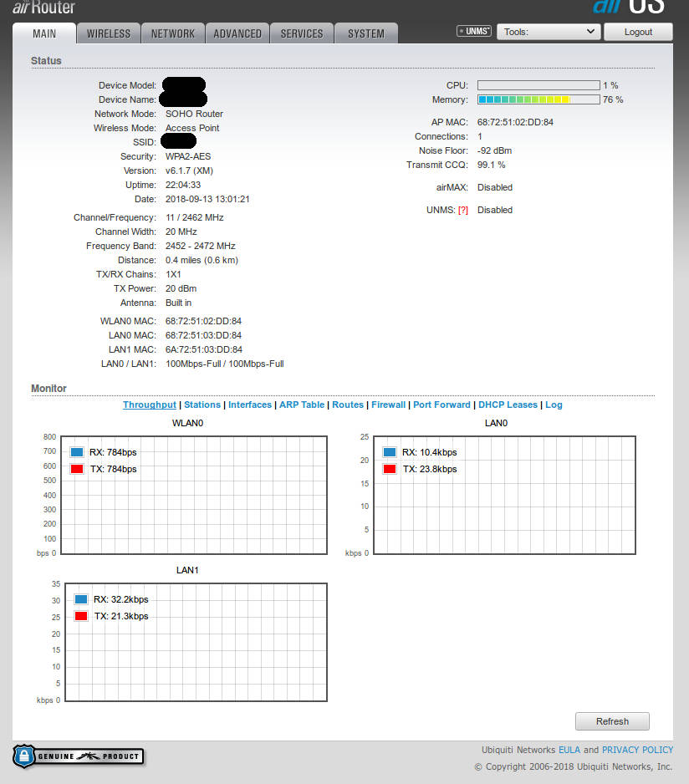Click the distance value 0.4 miles (0.6 km)
This screenshot has width=689, height=784.
tap(202, 260)
